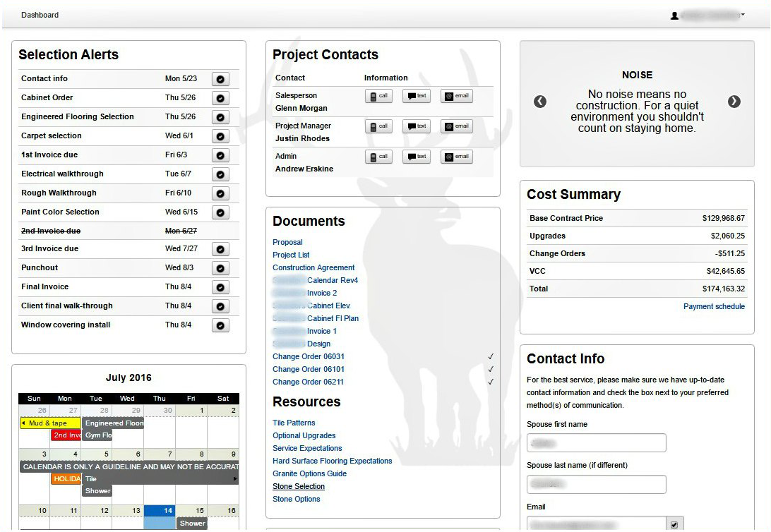The width and height of the screenshot is (771, 532).
Task: Open Service Expectations resource
Action: (x=307, y=449)
